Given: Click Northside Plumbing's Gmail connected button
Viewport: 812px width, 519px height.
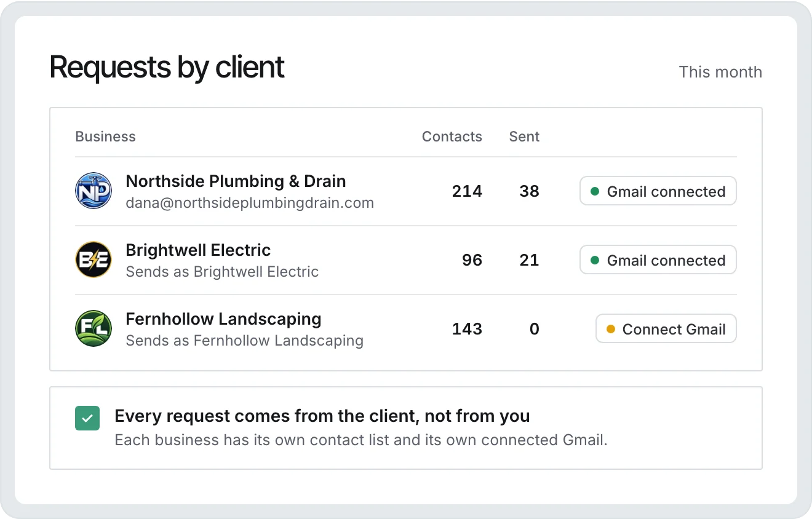Looking at the screenshot, I should coord(658,191).
